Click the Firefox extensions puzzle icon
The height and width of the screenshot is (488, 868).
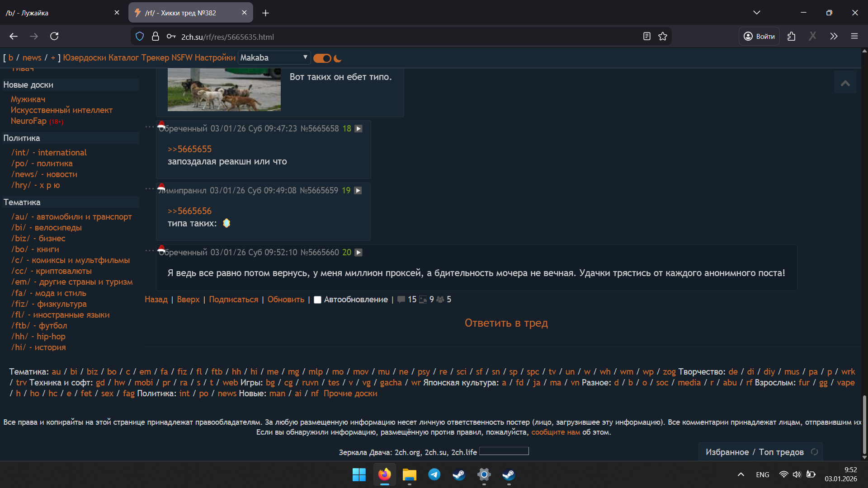[791, 37]
